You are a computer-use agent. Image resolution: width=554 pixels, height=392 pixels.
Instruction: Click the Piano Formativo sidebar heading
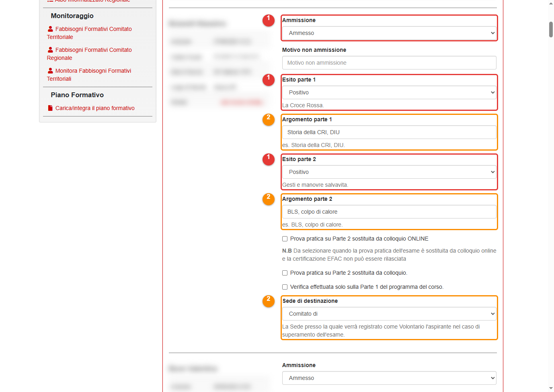click(77, 95)
